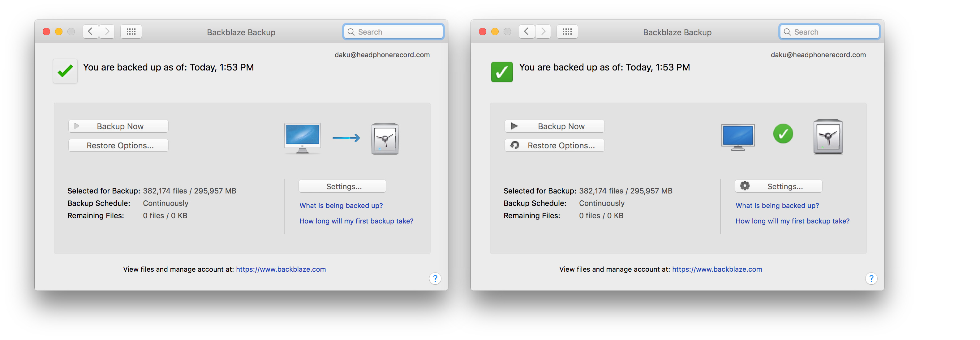Open backblaze.com link in right window
This screenshot has width=980, height=340.
click(717, 269)
